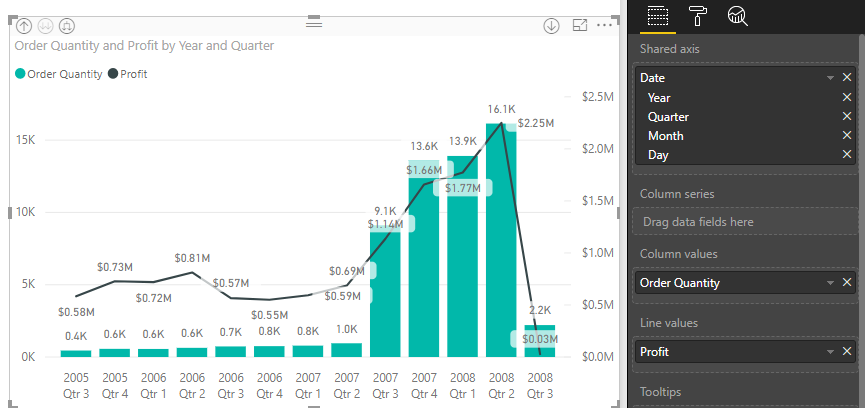The height and width of the screenshot is (408, 865).
Task: Remove Year from Date hierarchy
Action: [847, 98]
